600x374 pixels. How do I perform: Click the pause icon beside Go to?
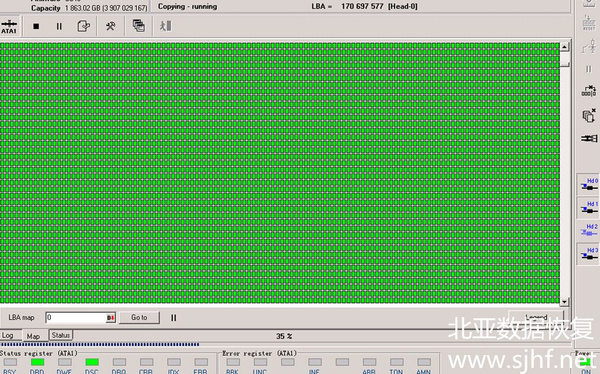pos(173,318)
